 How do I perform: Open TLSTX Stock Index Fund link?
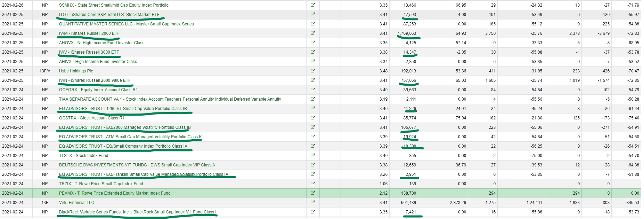(x=83, y=156)
